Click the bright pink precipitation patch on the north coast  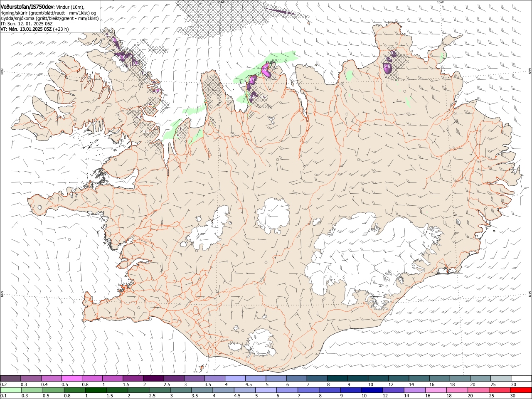(266, 71)
